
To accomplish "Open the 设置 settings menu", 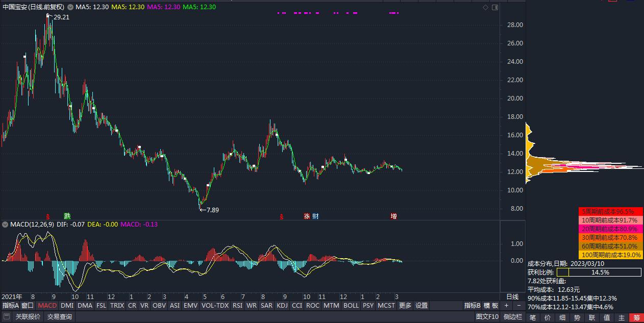I will [x=422, y=306].
